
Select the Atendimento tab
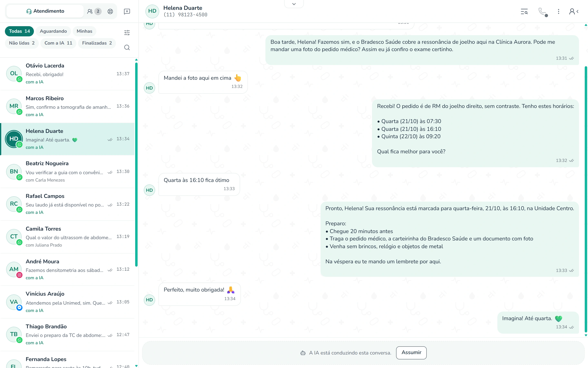pos(45,11)
